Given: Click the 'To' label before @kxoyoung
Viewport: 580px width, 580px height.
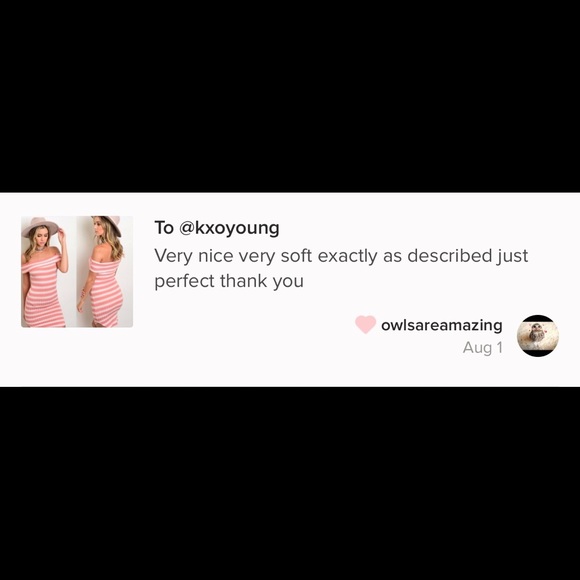Looking at the screenshot, I should 164,228.
